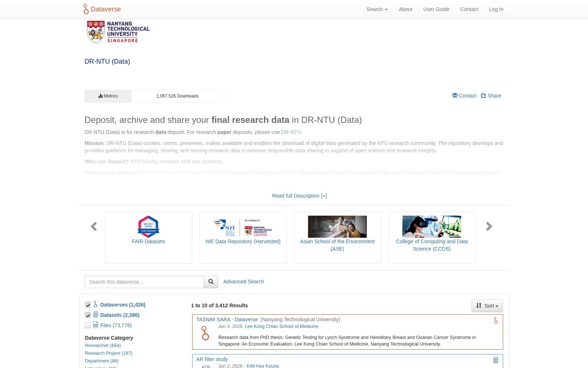Open the User Guide menu item

(436, 9)
